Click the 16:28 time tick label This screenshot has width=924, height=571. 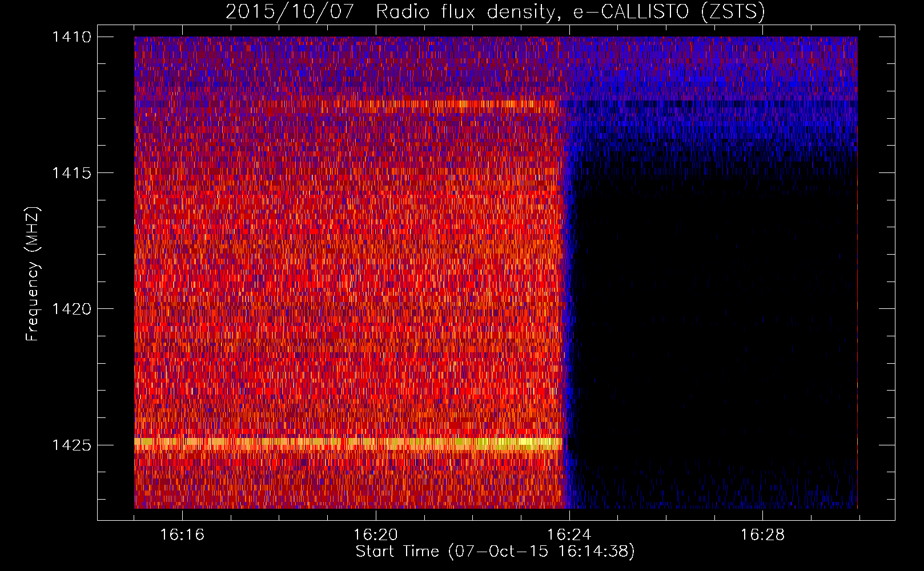coord(763,534)
